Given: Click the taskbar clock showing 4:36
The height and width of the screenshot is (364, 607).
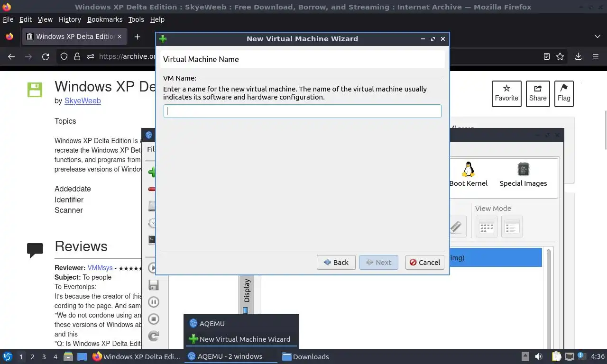Looking at the screenshot, I should (x=598, y=356).
